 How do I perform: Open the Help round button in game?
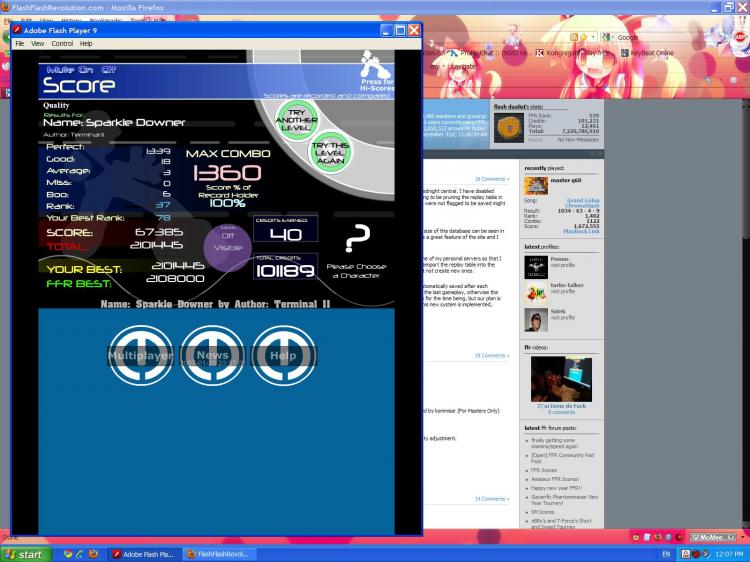coord(284,355)
